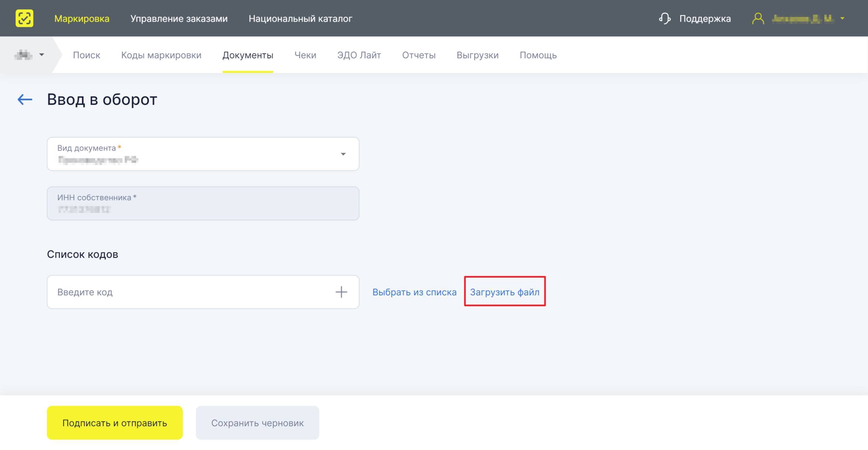This screenshot has width=868, height=450.
Task: Open the ЭДО Лайт tab
Action: click(x=359, y=55)
